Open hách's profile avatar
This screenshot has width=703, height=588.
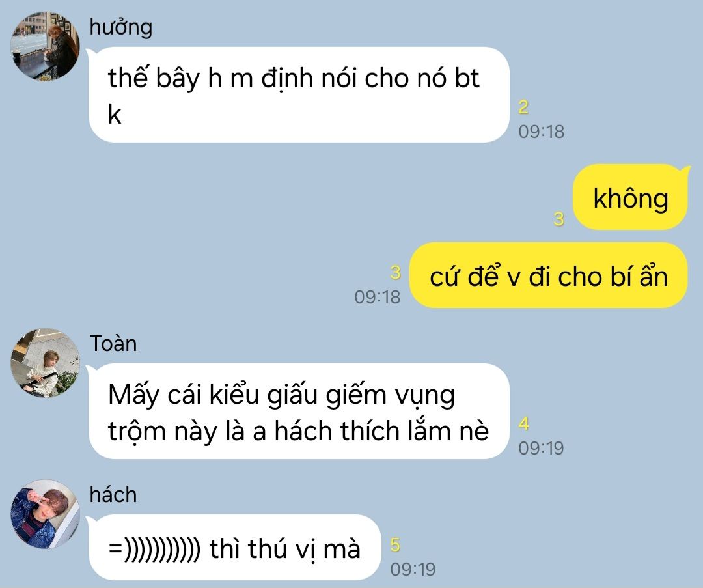(46, 514)
